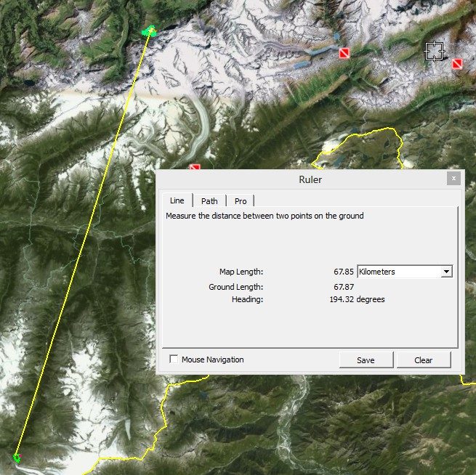
Task: Click the green ruler endpoint at bottom-left
Action: (x=17, y=458)
